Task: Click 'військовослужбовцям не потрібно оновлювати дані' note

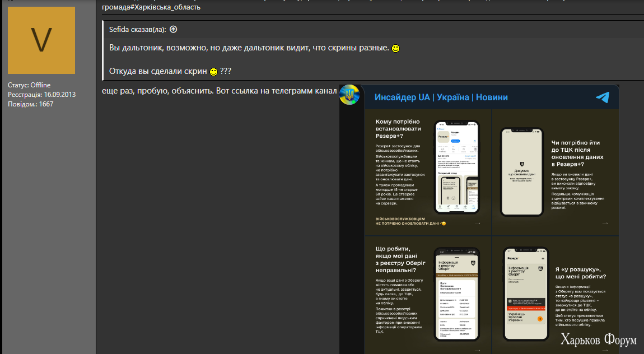Action: [410, 221]
